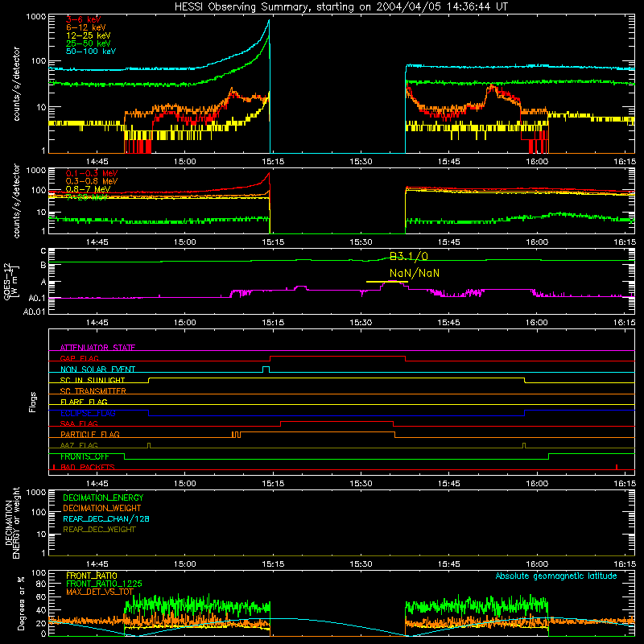Select the BAD_PACKETS flag label
This screenshot has height=644, width=644.
[88, 467]
